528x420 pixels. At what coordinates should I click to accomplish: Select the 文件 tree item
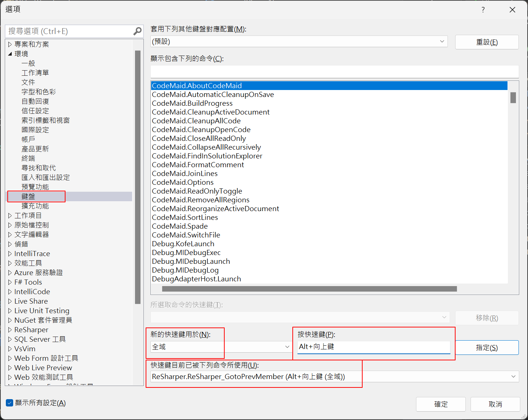click(28, 82)
